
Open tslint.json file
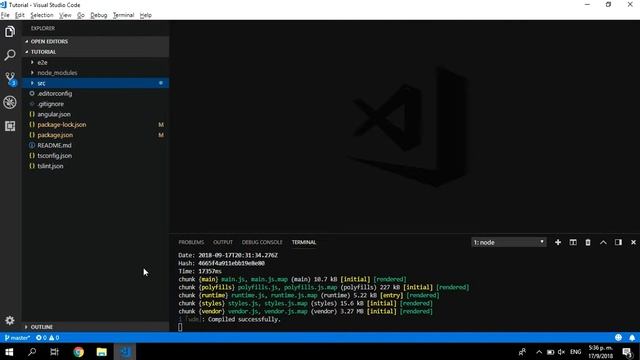click(96, 166)
